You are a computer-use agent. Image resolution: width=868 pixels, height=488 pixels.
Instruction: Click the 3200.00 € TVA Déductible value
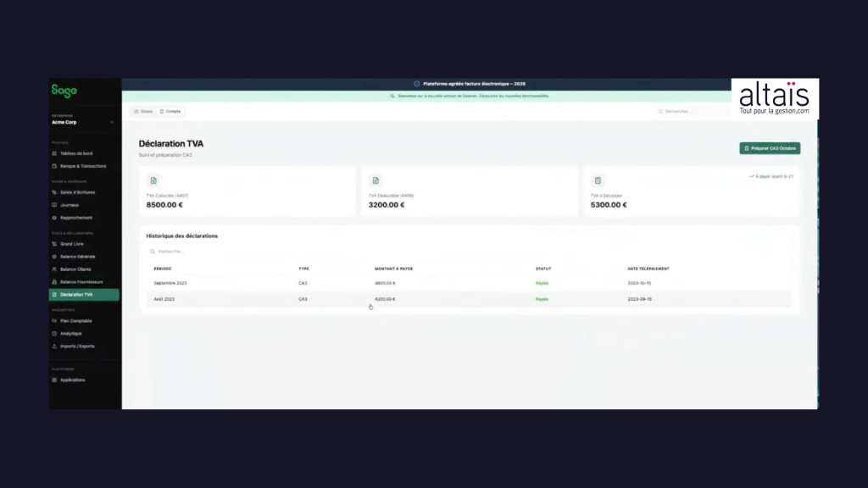tap(387, 205)
